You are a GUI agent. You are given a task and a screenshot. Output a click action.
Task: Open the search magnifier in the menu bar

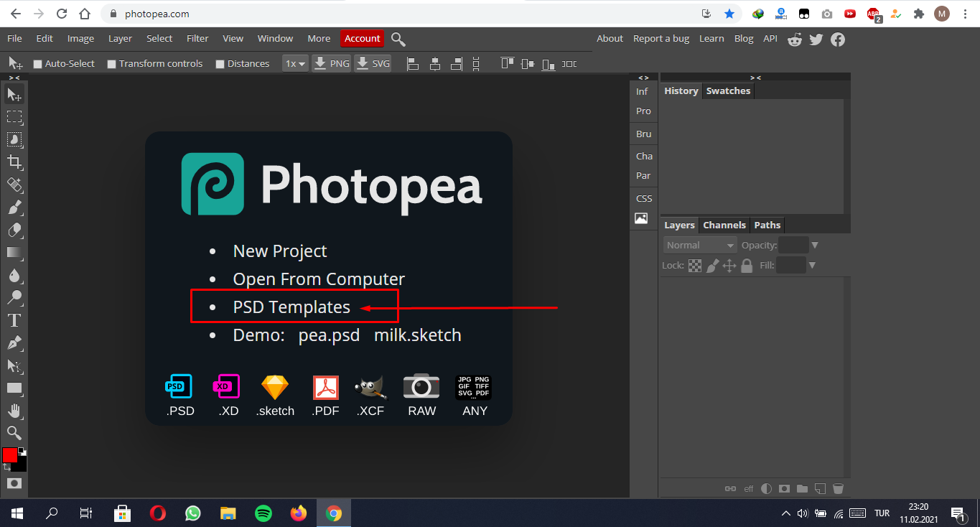[x=398, y=39]
